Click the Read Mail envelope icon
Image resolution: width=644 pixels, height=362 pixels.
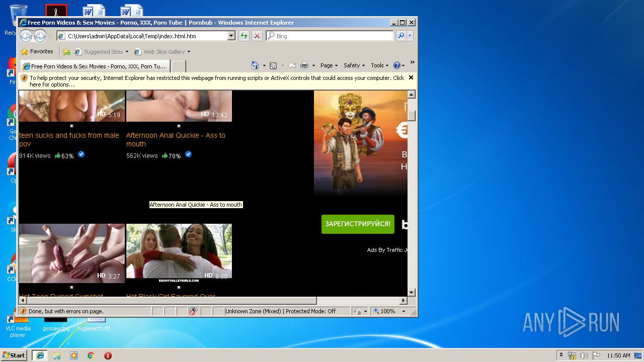pyautogui.click(x=292, y=65)
